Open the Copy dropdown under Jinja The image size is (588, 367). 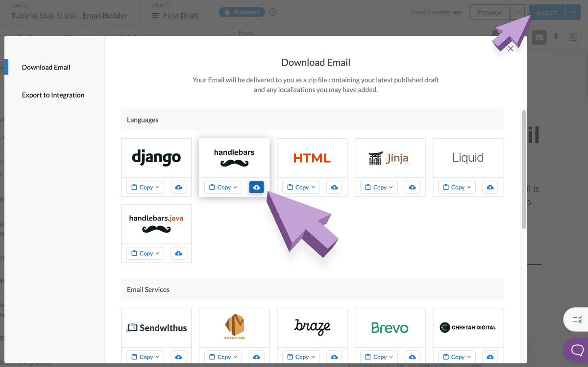point(379,187)
